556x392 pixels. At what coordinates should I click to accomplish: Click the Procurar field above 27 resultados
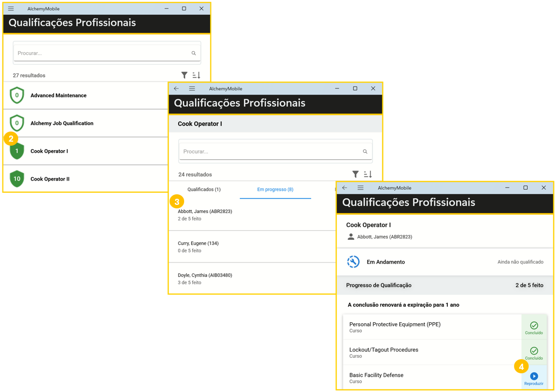pyautogui.click(x=101, y=53)
